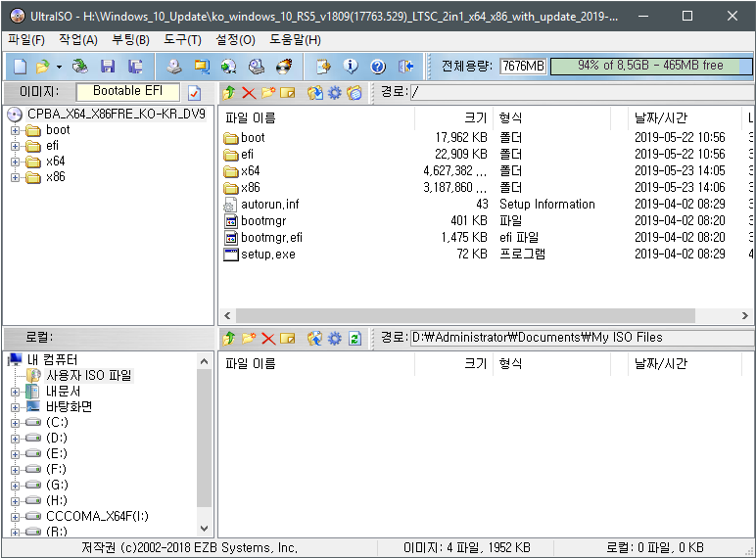Screen dimensions: 756x558
Task: Select CPBA_X64_X86FRE_KO-KR_DV9 root tree item
Action: [x=117, y=115]
